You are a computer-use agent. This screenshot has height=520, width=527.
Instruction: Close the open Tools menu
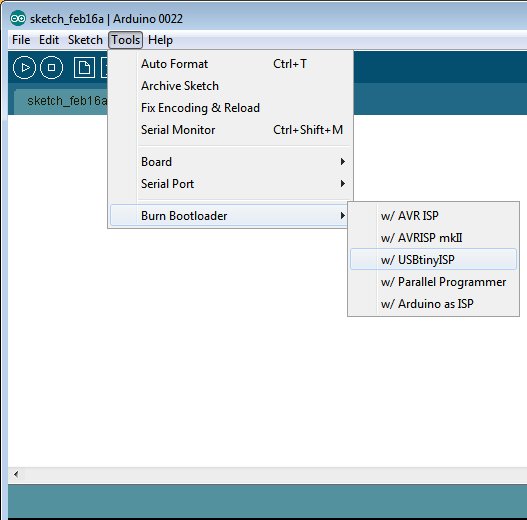[125, 40]
